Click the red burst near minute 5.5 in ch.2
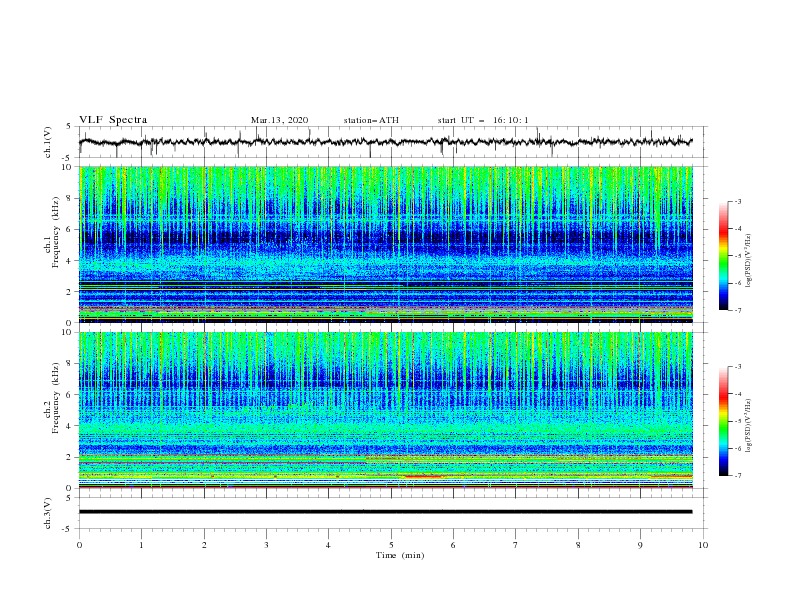The height and width of the screenshot is (612, 792). [423, 476]
